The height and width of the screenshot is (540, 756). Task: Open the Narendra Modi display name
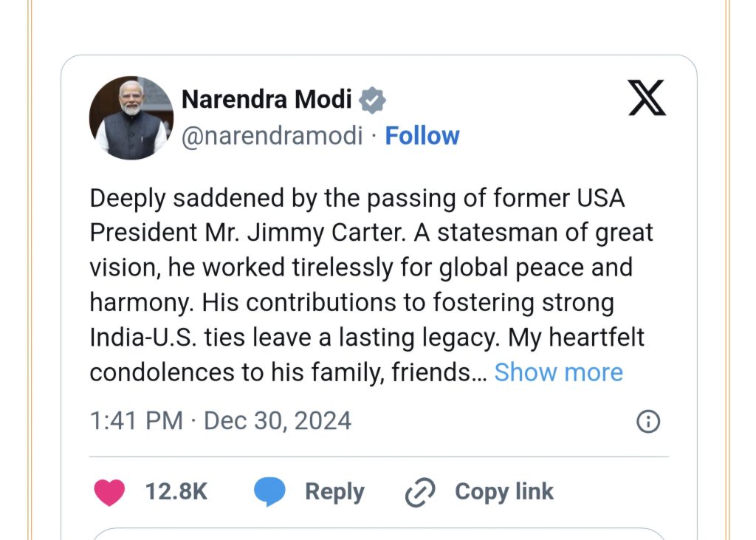click(x=267, y=100)
